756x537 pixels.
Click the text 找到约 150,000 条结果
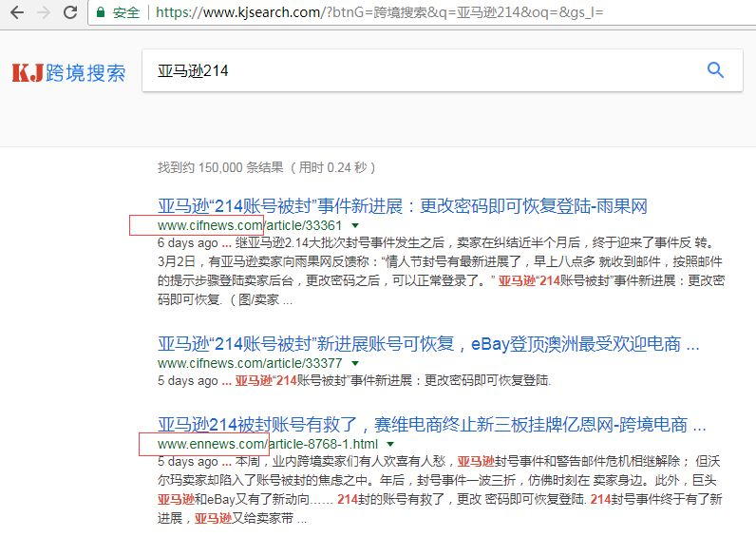[x=220, y=167]
